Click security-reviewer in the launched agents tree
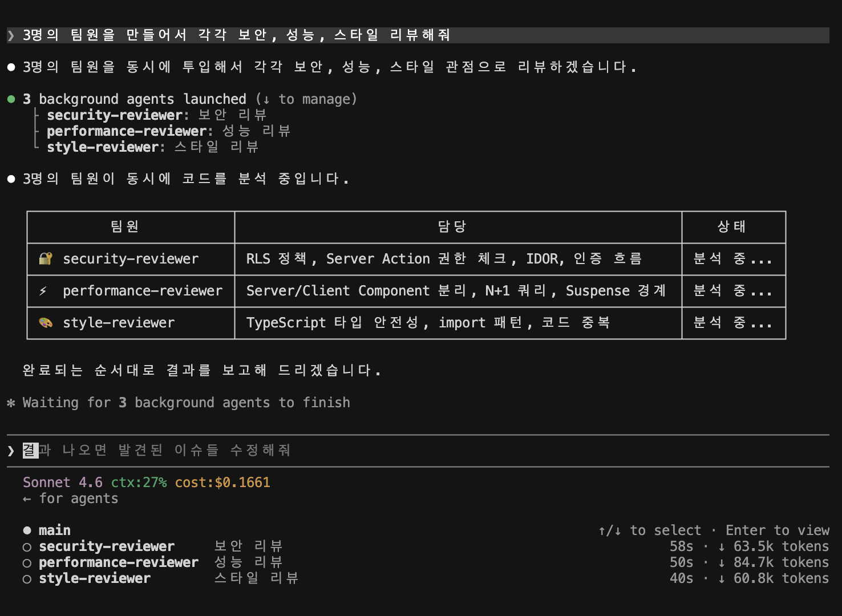 115,115
